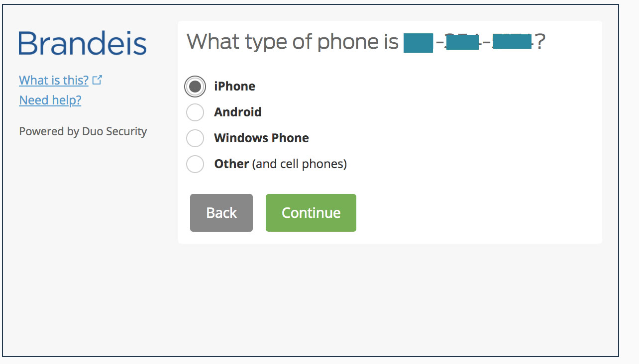Click the last redacted block of the phone number

tap(512, 41)
